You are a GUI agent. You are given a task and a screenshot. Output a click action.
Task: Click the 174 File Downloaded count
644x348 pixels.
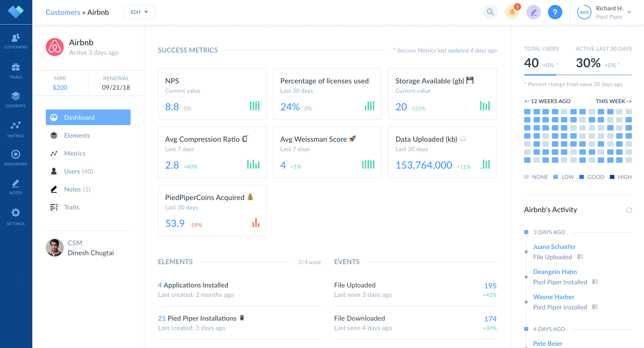pos(491,319)
